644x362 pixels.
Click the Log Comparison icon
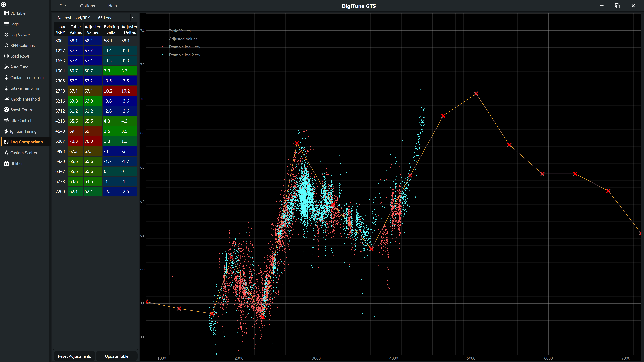6,142
